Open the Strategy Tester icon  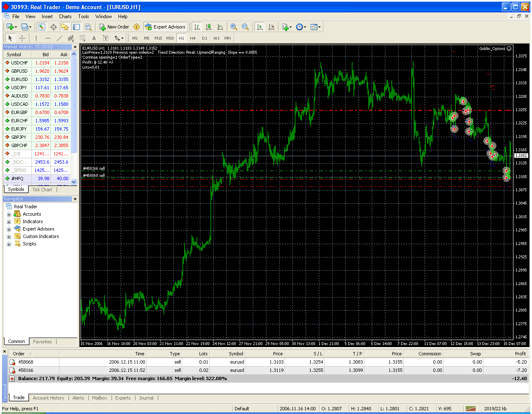(x=88, y=27)
